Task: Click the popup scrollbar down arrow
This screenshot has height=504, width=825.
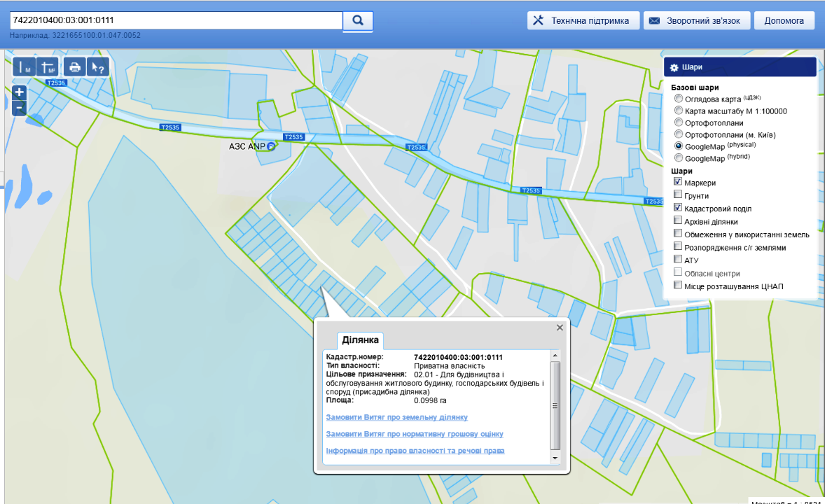Action: tap(555, 458)
